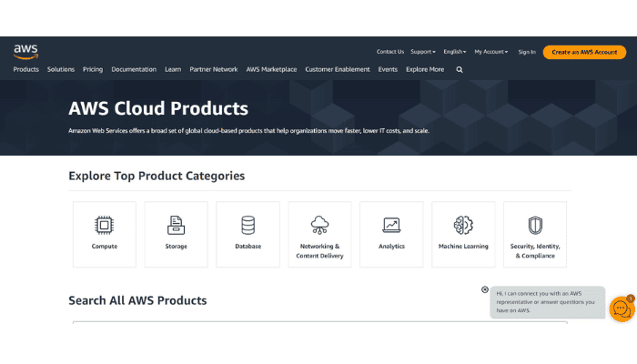Click the Analytics label text
The image size is (637, 364).
click(391, 247)
